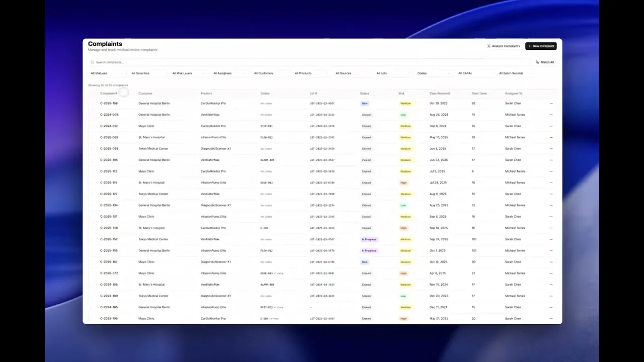Screen dimensions: 644x362
Task: Click DiagnosticScanner X1 in row C-2025-157
Action: point(216,262)
